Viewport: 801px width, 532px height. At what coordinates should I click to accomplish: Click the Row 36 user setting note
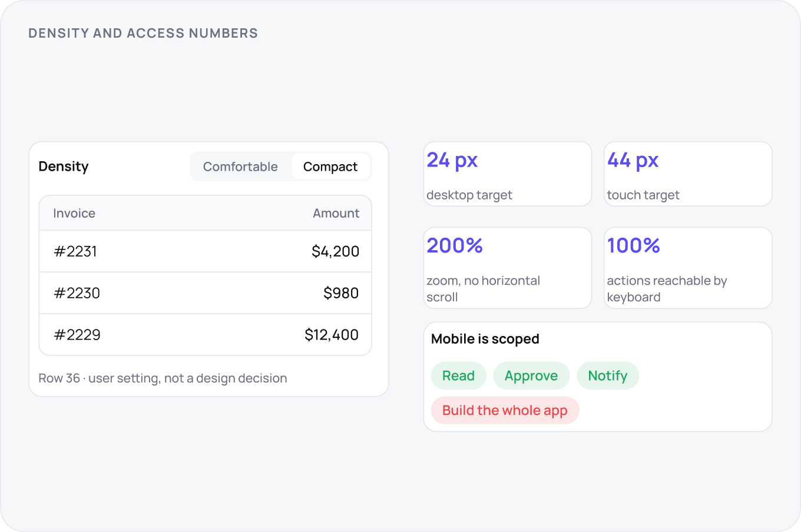(163, 378)
